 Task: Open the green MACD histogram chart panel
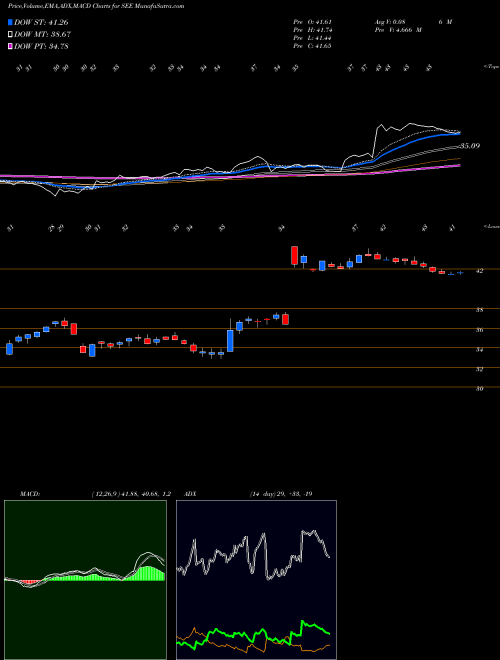[x=85, y=580]
